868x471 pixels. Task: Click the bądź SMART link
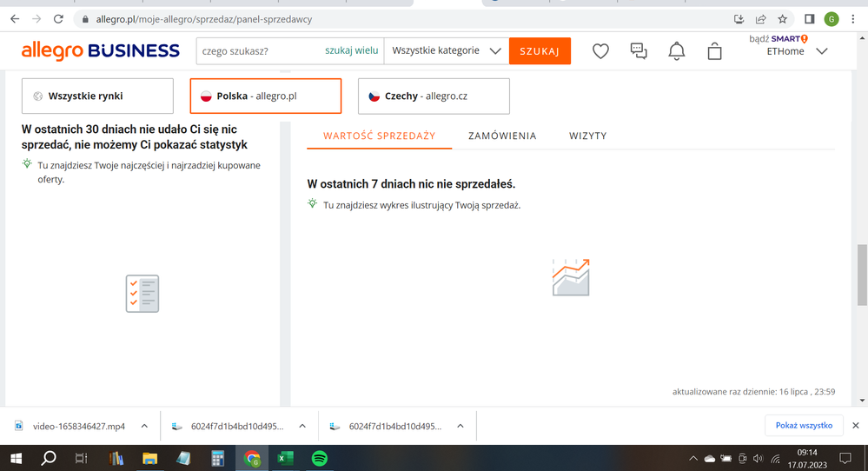(779, 39)
